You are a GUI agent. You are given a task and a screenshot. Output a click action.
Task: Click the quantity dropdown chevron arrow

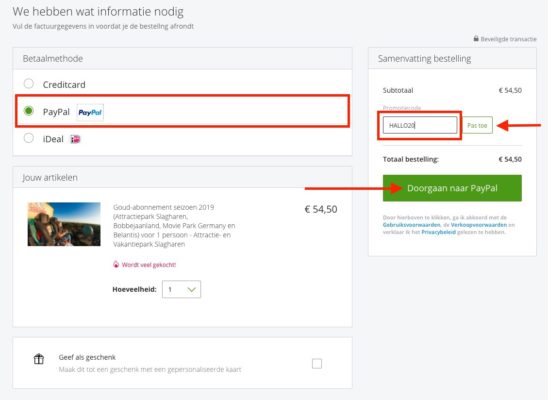coord(192,290)
